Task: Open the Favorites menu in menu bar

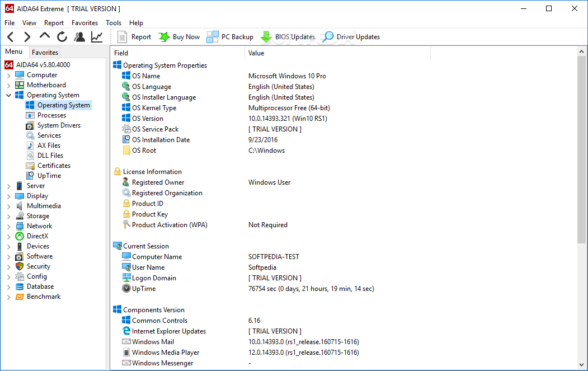Action: [84, 23]
